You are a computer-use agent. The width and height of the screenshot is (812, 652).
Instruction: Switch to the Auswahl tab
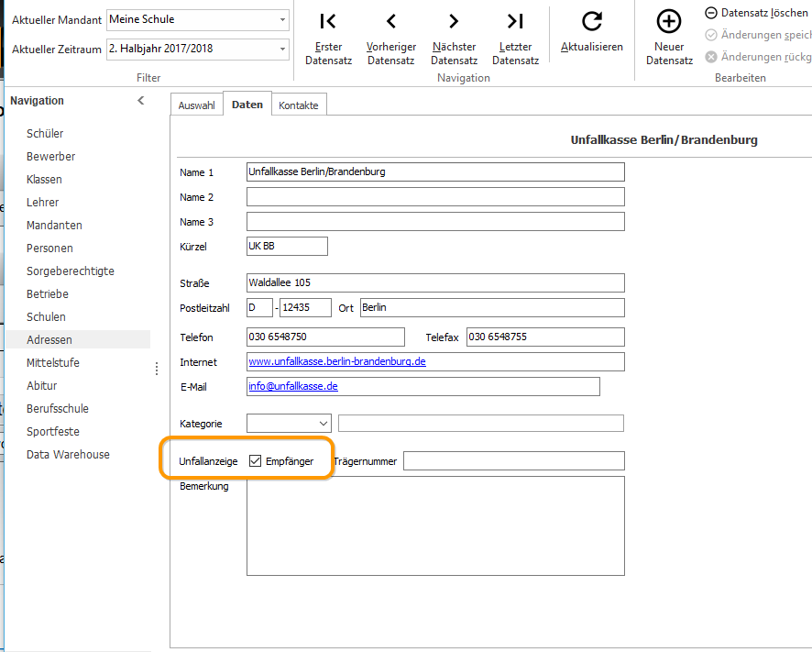pos(196,105)
